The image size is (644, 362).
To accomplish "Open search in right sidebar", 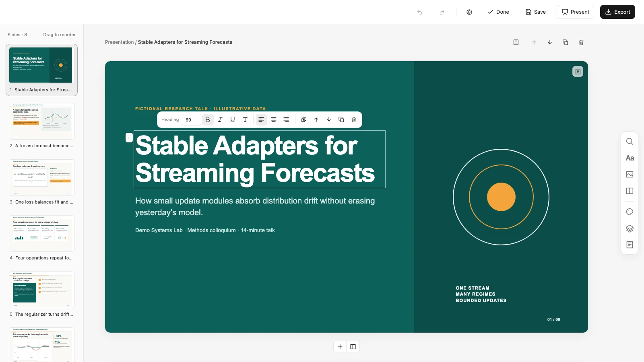I will click(630, 142).
